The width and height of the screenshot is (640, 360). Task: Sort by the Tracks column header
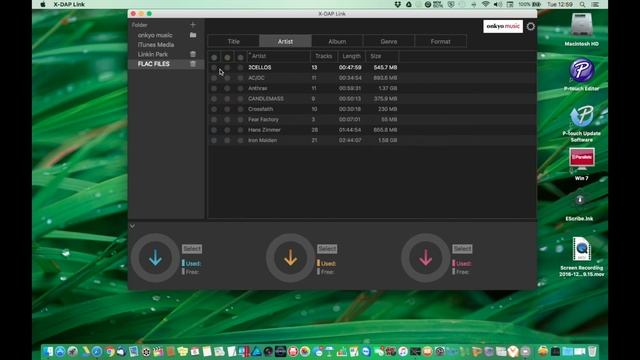tap(324, 56)
